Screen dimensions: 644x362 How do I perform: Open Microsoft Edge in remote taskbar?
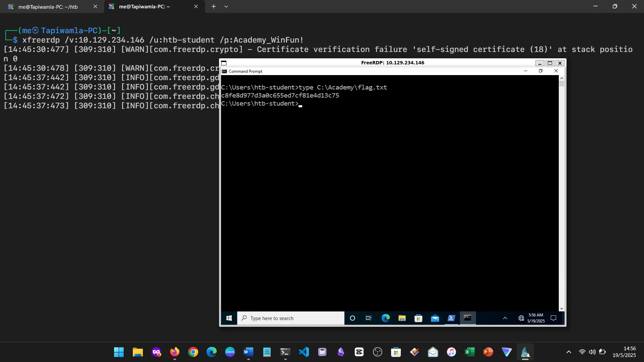coord(385,318)
